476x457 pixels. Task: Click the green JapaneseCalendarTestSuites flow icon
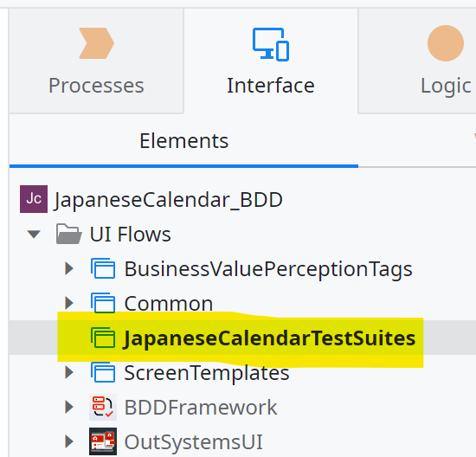coord(103,338)
